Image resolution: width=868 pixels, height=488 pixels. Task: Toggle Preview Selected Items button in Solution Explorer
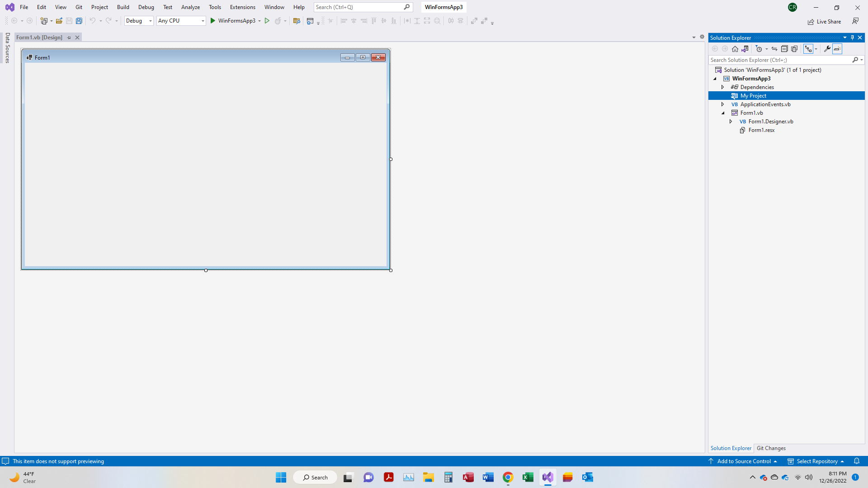pyautogui.click(x=837, y=49)
